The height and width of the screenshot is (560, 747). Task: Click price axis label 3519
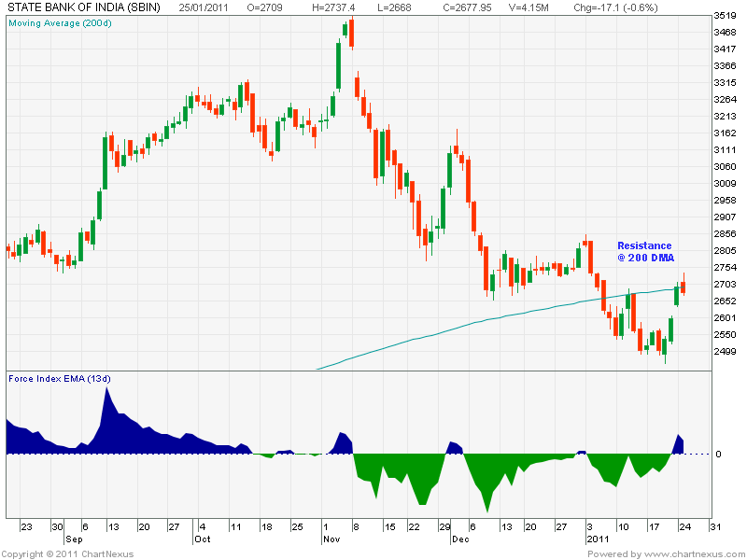[x=725, y=16]
